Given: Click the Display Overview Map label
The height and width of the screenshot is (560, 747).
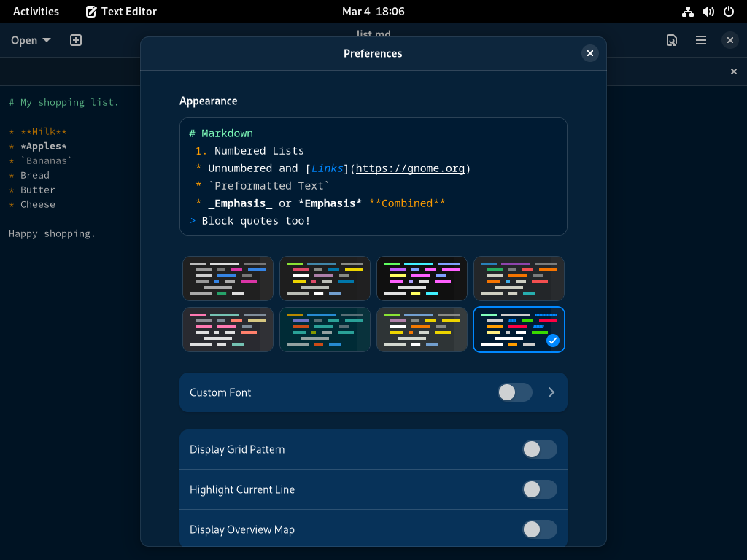Looking at the screenshot, I should (x=242, y=529).
